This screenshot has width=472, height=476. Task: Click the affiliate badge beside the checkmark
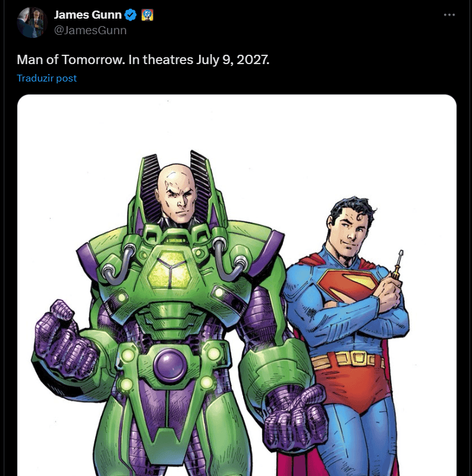[147, 15]
